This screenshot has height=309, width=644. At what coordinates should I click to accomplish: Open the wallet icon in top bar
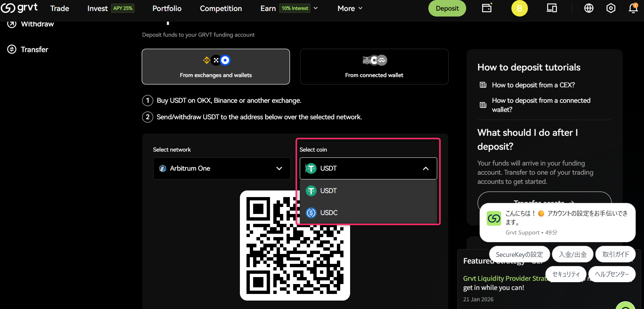(x=487, y=8)
